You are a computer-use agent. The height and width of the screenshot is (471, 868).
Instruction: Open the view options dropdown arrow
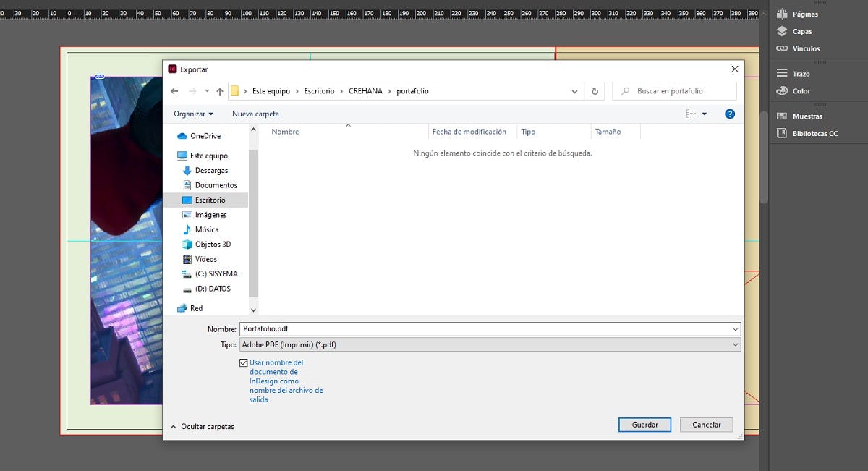coord(705,114)
